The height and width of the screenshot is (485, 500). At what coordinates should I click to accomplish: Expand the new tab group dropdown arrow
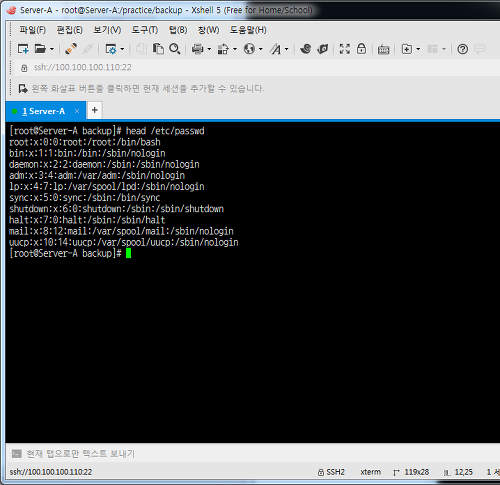[418, 49]
